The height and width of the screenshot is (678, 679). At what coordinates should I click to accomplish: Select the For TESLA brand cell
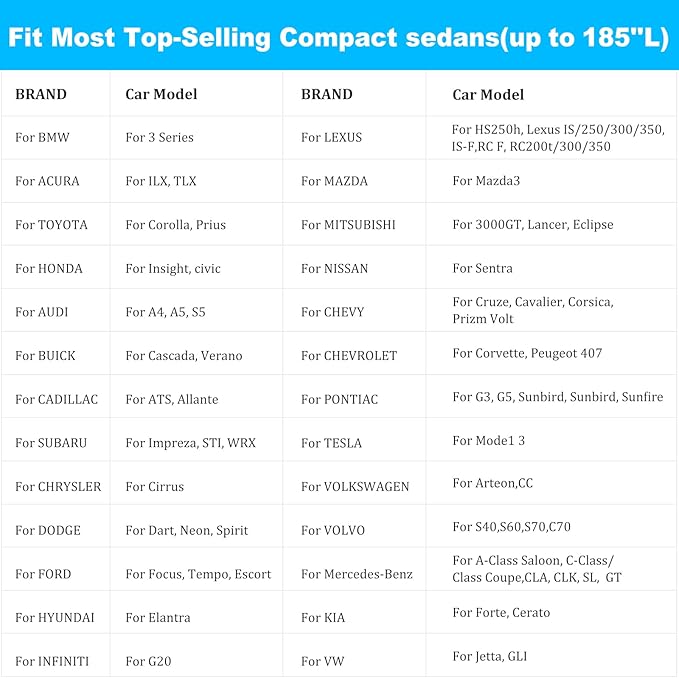coord(331,443)
